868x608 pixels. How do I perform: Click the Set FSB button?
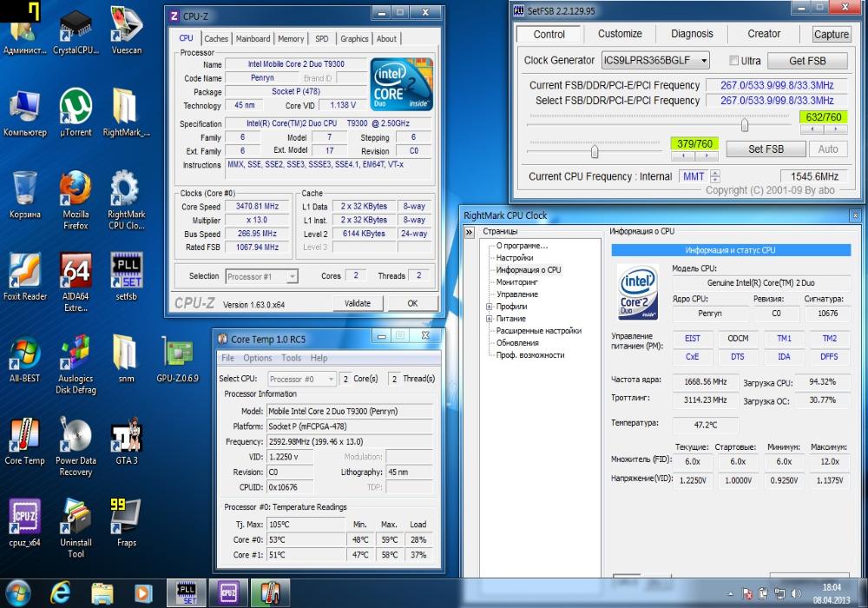pos(766,149)
